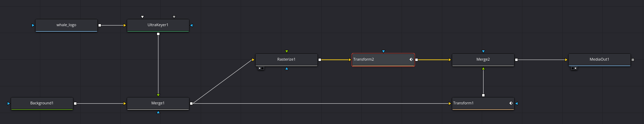644x124 pixels.
Task: Select the whale_logo node
Action: [x=66, y=25]
